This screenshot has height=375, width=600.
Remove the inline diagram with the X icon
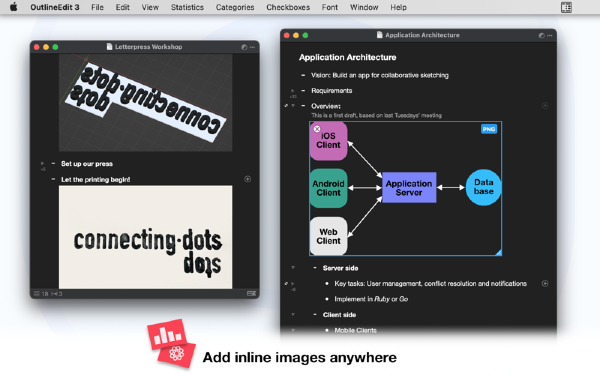click(317, 129)
